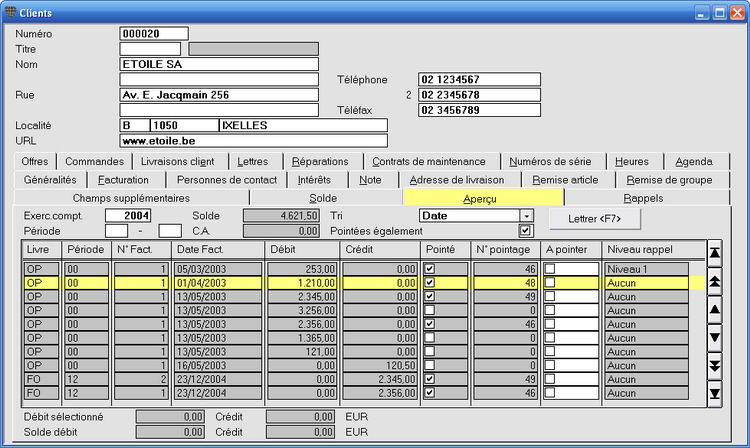Toggle the Pointées également checkbox
This screenshot has height=448, width=750.
click(x=525, y=231)
